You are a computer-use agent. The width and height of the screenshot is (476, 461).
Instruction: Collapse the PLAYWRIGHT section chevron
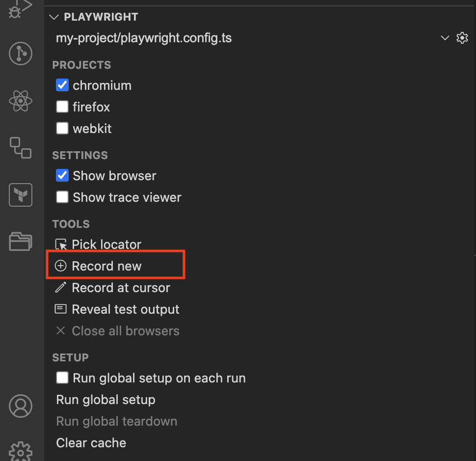tap(53, 17)
